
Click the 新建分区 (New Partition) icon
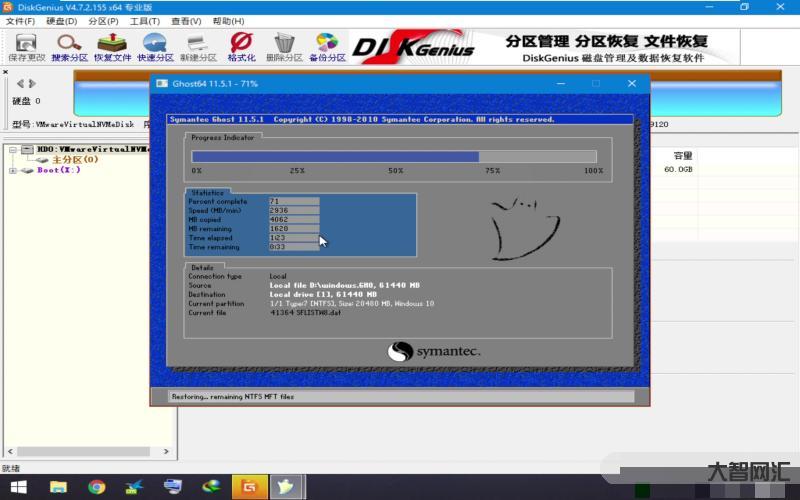pos(198,46)
